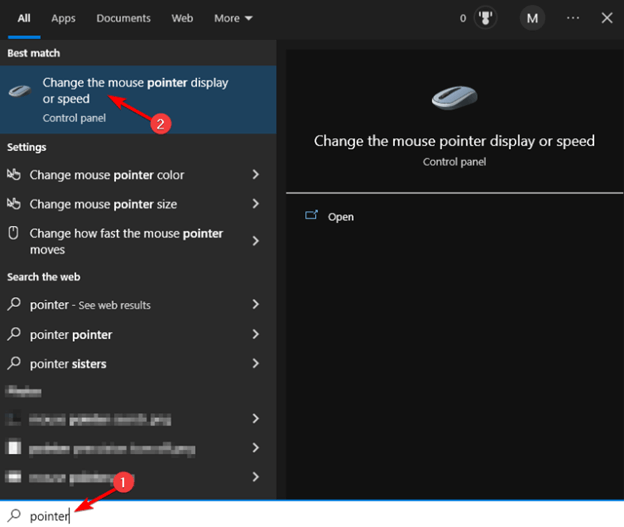Select the Web search tab
624x527 pixels.
click(182, 18)
